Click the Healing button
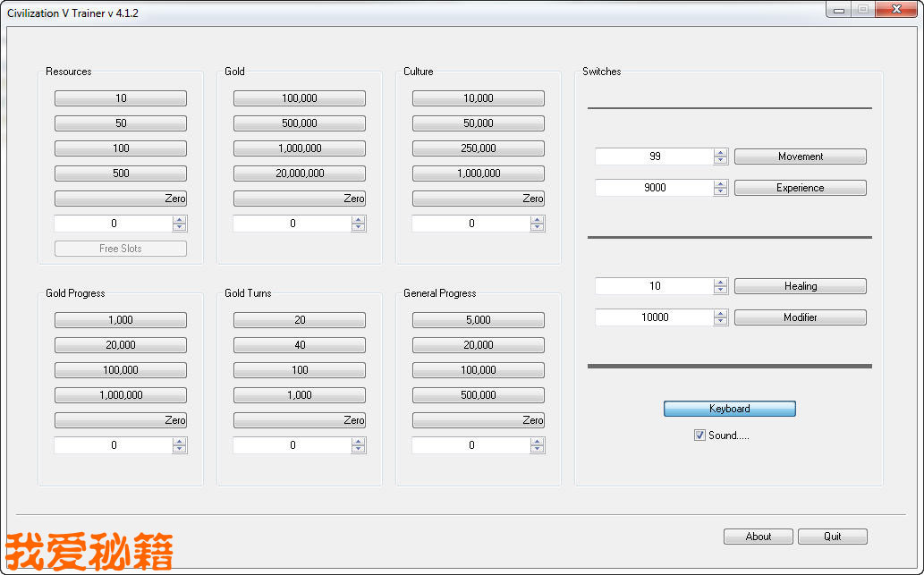924x575 pixels. [800, 286]
